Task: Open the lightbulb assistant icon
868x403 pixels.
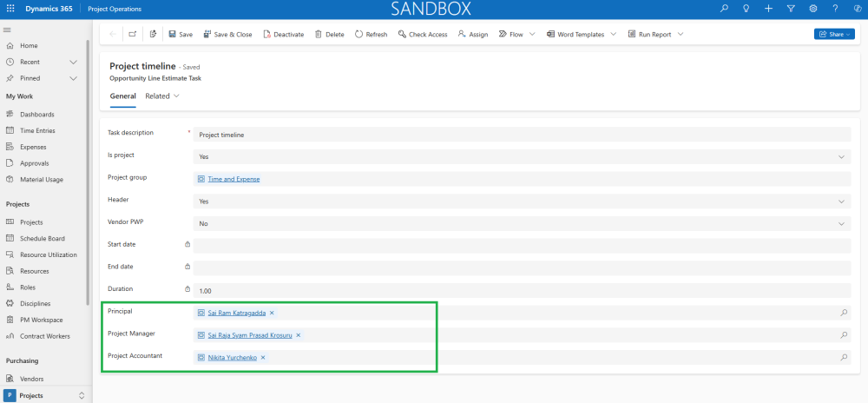Action: [746, 9]
